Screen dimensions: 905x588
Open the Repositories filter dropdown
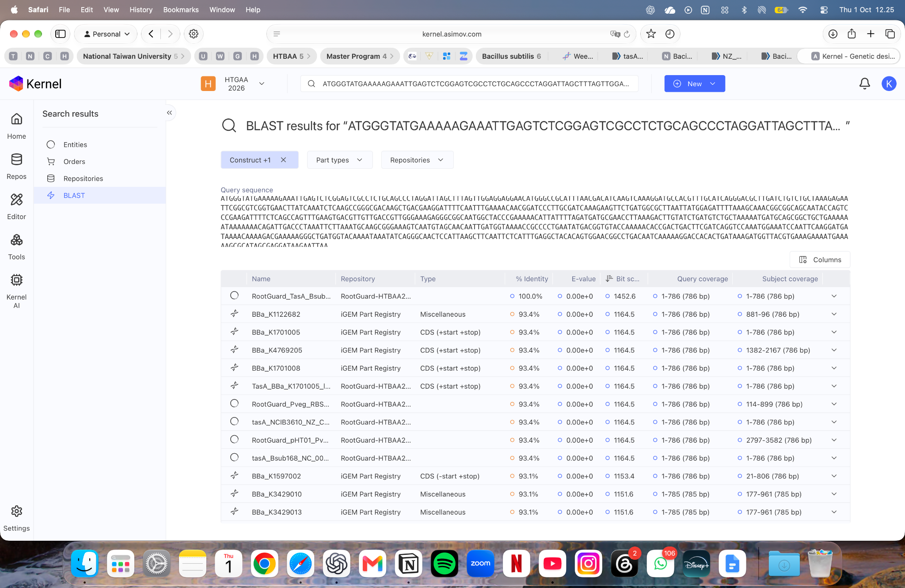pyautogui.click(x=417, y=160)
